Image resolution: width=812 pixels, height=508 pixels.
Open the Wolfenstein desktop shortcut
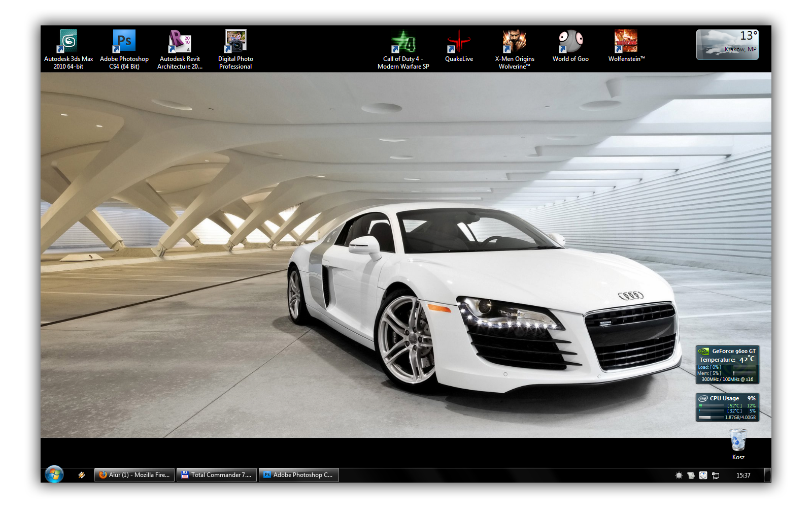pos(626,42)
